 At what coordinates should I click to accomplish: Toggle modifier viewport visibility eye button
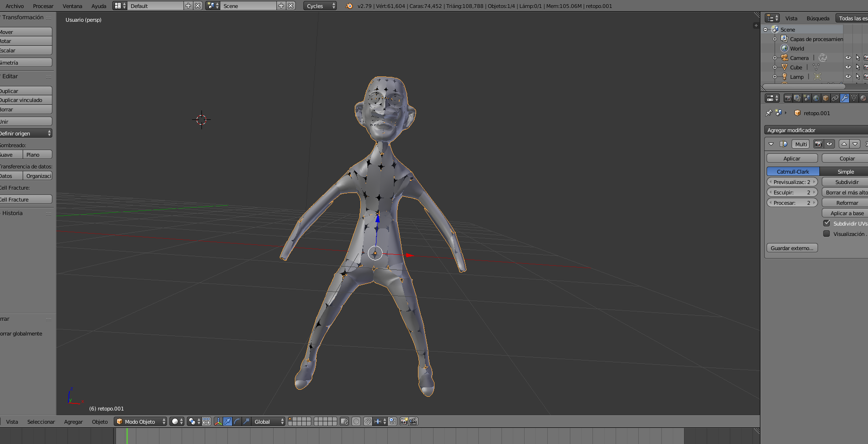point(829,144)
